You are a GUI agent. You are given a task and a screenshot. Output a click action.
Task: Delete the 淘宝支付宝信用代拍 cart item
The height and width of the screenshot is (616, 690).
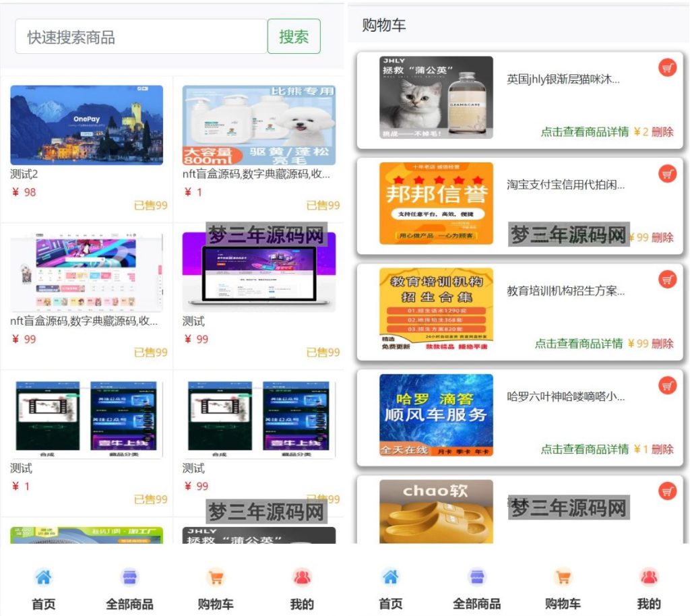click(x=662, y=238)
